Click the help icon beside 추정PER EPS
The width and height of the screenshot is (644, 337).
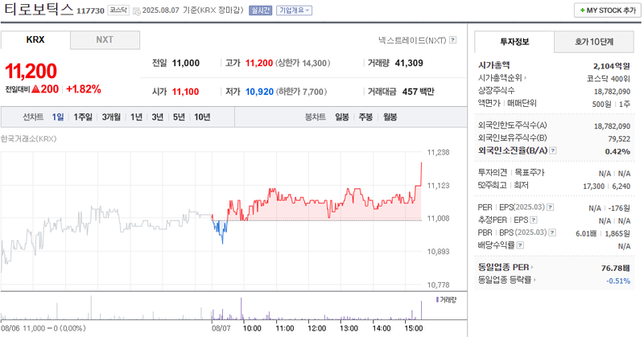tap(534, 220)
